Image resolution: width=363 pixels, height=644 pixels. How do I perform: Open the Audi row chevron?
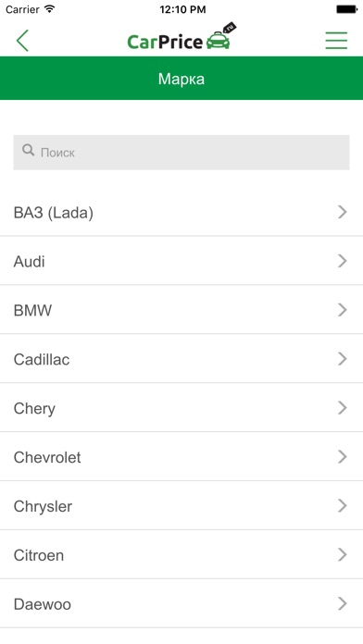click(x=342, y=261)
